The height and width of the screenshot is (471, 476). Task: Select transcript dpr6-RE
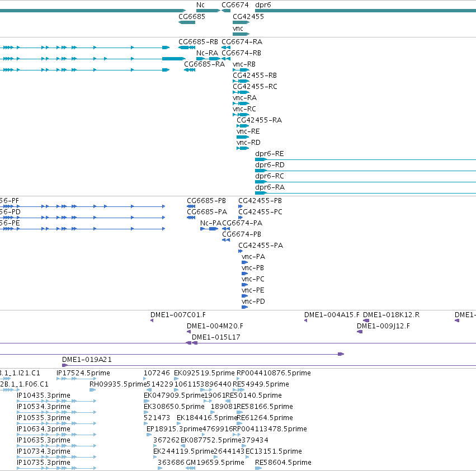tap(270, 154)
